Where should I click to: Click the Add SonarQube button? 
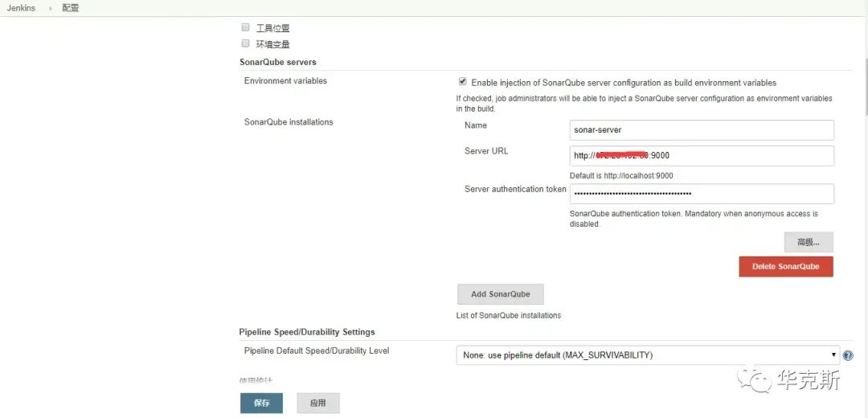[x=500, y=294]
